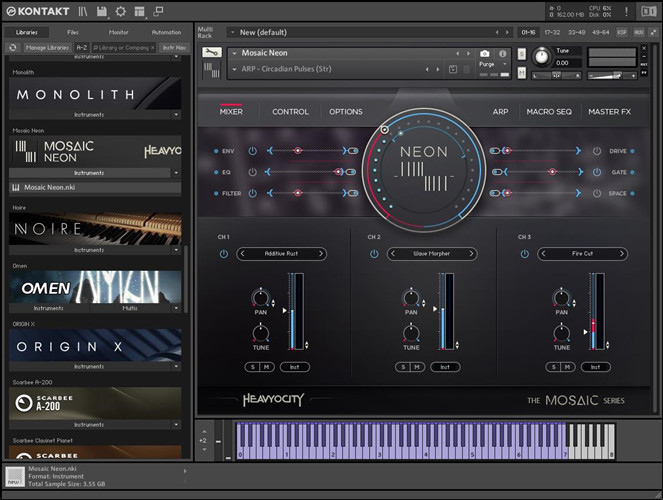The image size is (663, 500).
Task: Toggle CH 1 power button
Action: pyautogui.click(x=224, y=254)
